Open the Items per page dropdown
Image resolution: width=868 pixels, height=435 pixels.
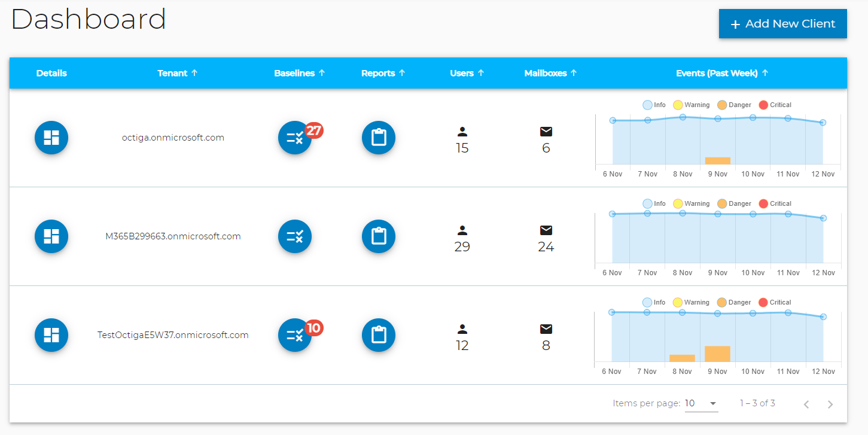701,403
